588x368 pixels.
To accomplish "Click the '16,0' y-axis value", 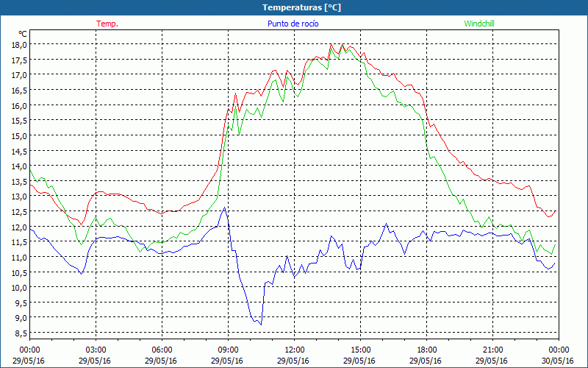I will (x=19, y=105).
